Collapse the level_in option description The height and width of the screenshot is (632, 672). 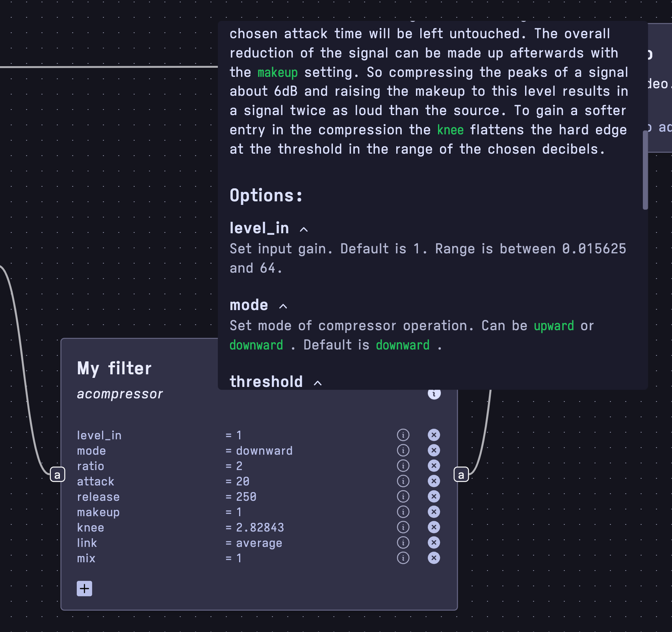tap(304, 229)
